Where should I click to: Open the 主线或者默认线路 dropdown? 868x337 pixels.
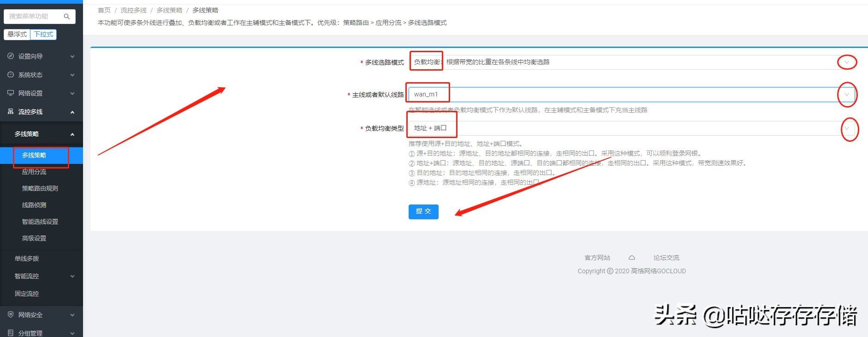(846, 95)
